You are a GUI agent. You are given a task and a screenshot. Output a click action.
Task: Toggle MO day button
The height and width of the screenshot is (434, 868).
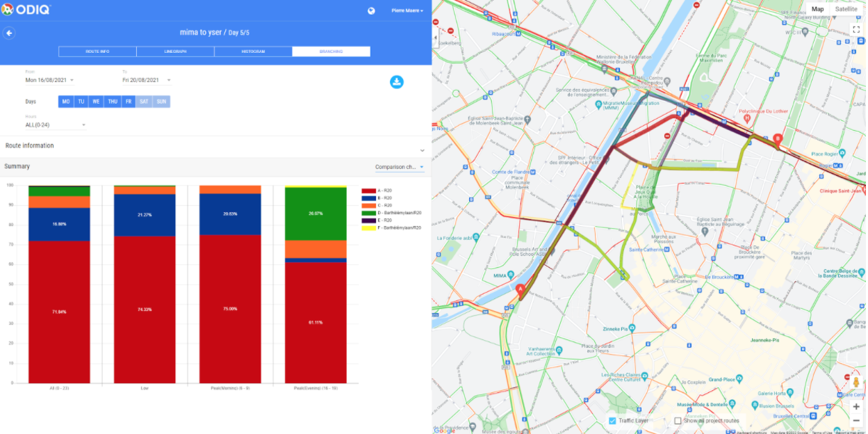pos(66,102)
